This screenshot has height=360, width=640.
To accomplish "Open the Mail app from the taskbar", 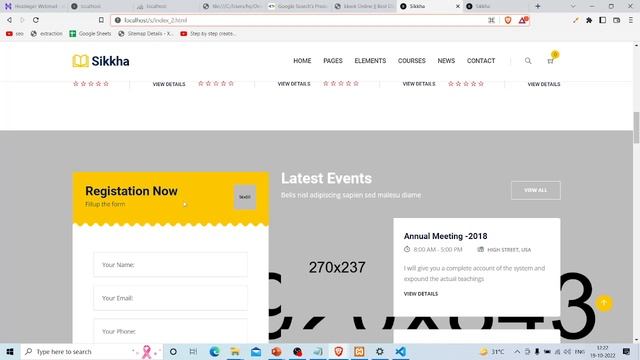I will (x=256, y=351).
